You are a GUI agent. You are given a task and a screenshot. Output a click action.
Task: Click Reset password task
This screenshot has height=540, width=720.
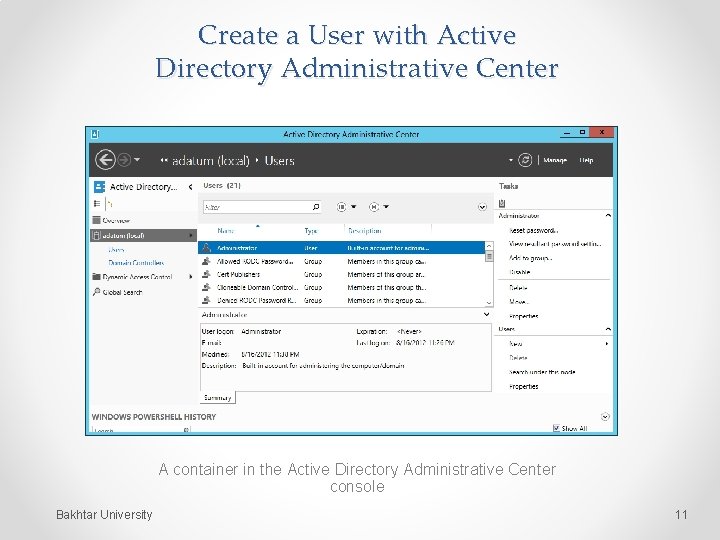point(533,231)
